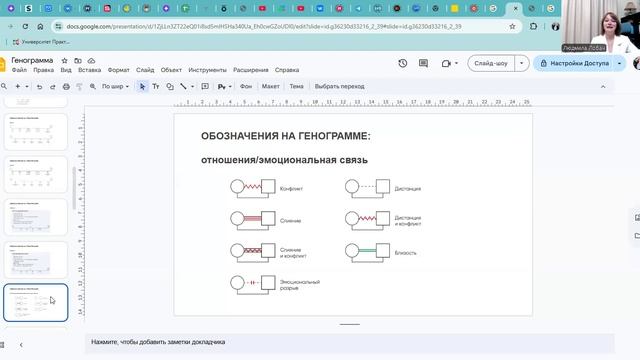Open the Университет Практ... bookmark
Screen dimensions: 640x360
(x=41, y=42)
